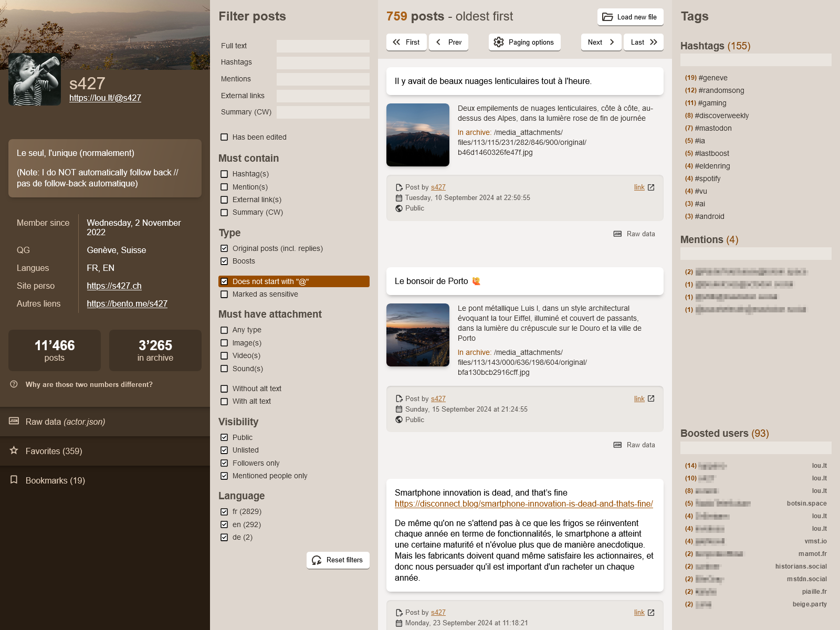Go to Next page of posts
This screenshot has height=630, width=840.
coord(601,42)
